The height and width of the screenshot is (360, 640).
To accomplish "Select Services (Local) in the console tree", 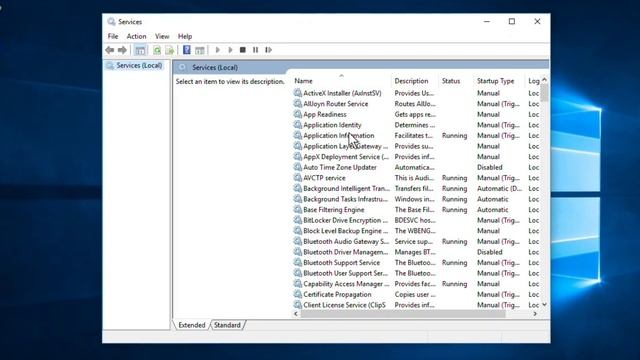I will 139,65.
